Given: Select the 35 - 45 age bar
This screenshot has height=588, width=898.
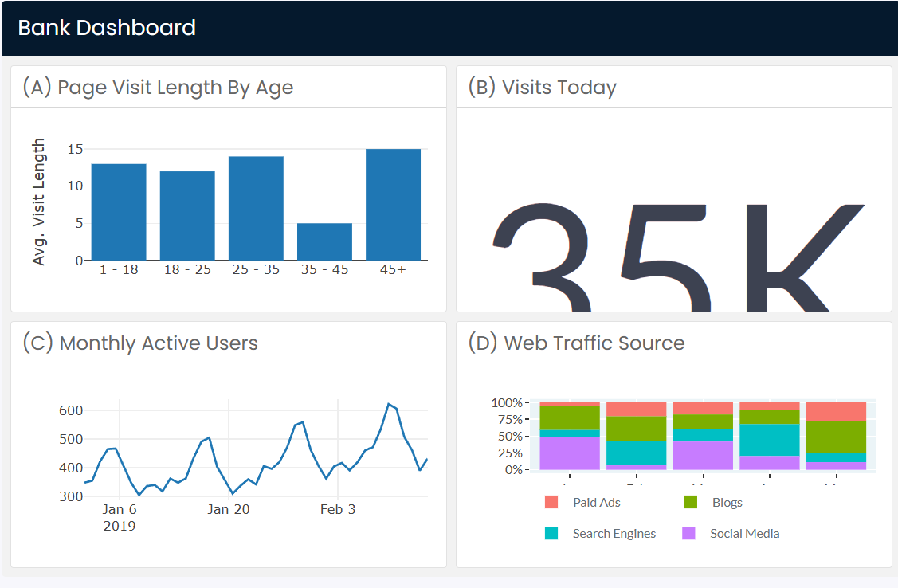Looking at the screenshot, I should (324, 241).
